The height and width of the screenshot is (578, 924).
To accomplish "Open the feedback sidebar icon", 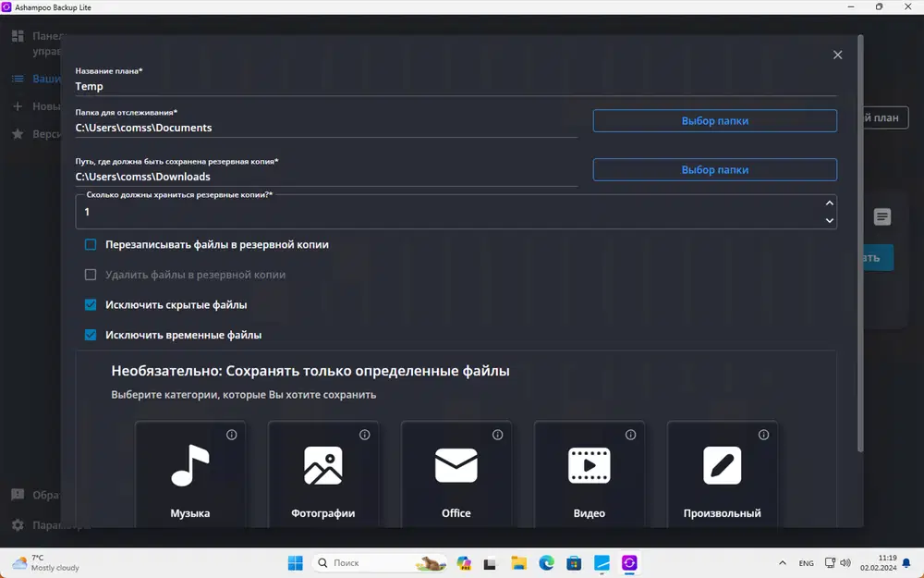I will [18, 494].
